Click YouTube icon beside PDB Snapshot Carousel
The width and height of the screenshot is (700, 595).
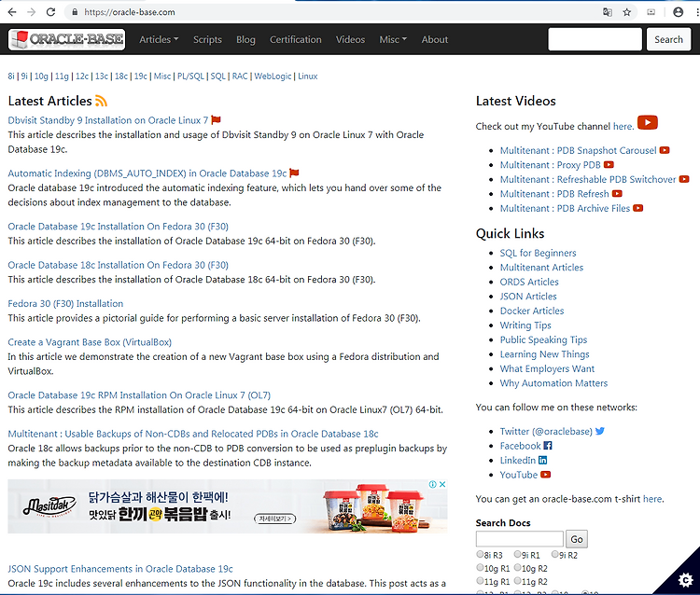[x=665, y=150]
